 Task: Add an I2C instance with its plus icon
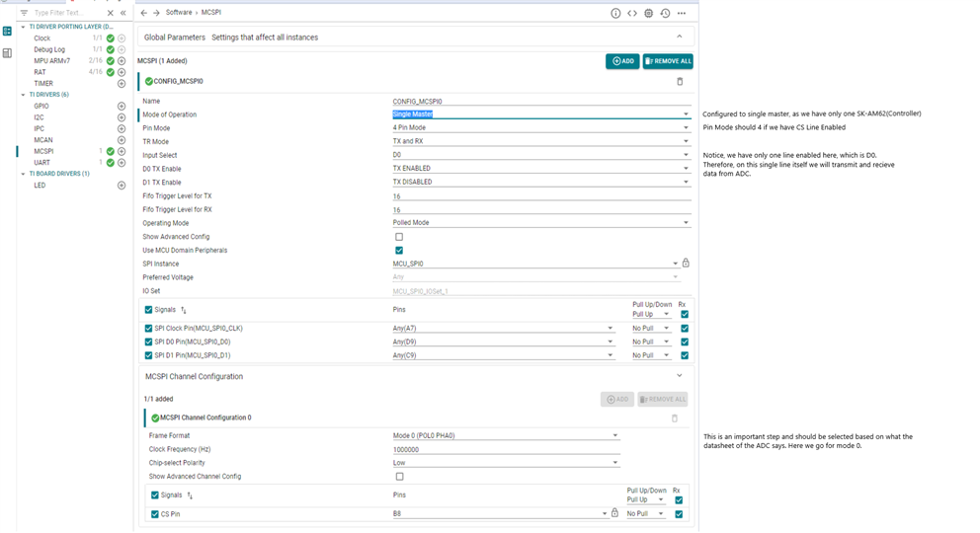click(x=122, y=117)
